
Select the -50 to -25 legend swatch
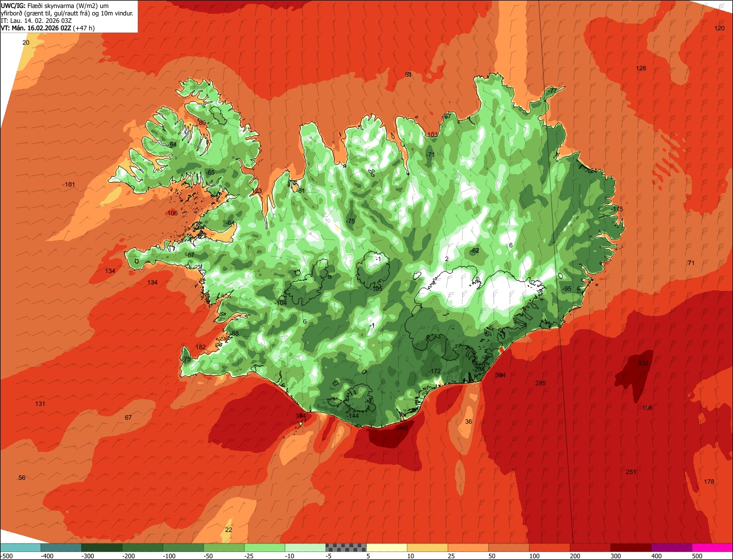(224, 547)
